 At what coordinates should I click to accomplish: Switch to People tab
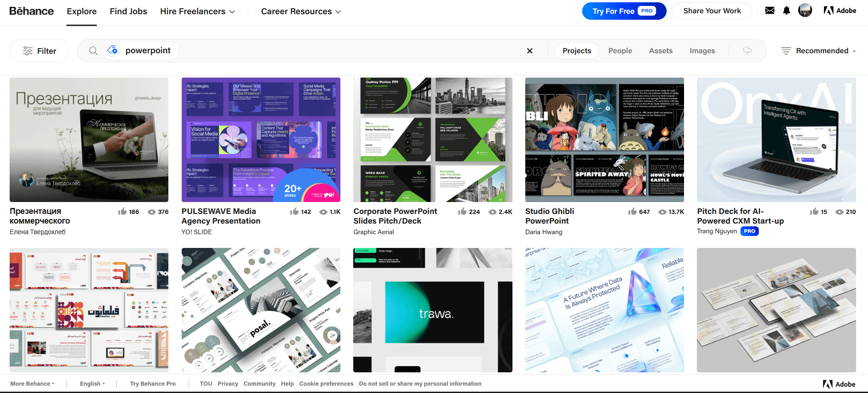620,51
